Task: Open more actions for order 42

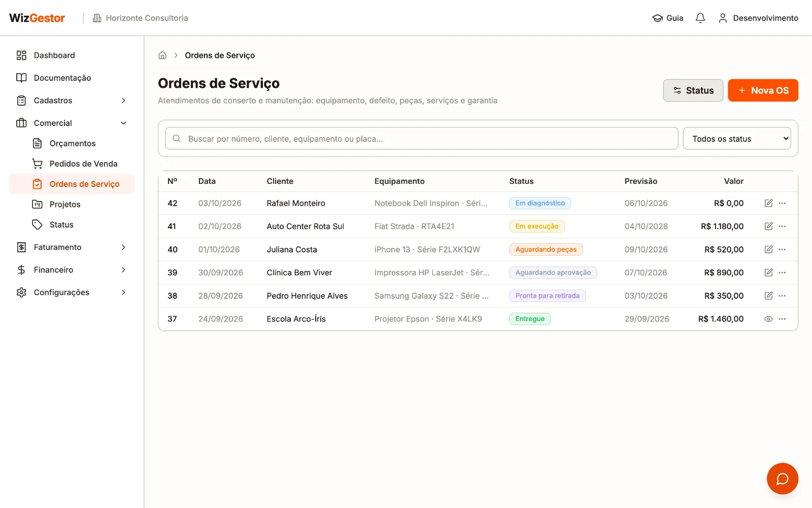Action: tap(782, 203)
